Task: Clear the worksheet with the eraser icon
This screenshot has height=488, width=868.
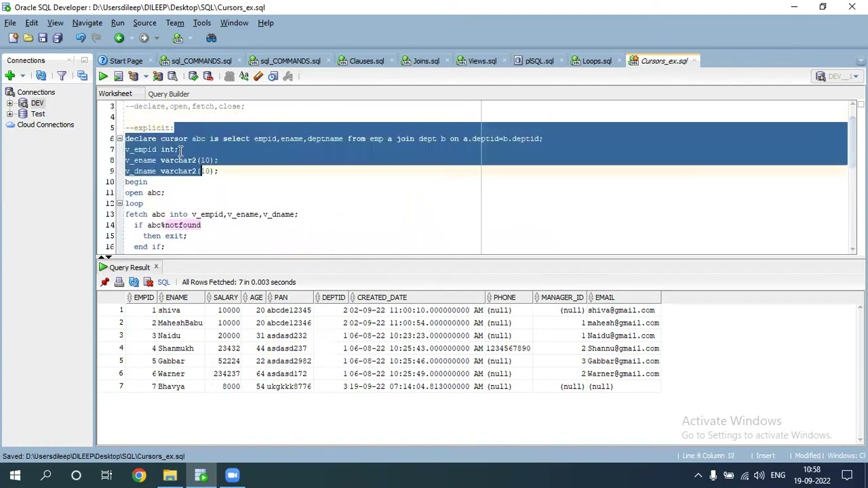Action: pos(258,77)
